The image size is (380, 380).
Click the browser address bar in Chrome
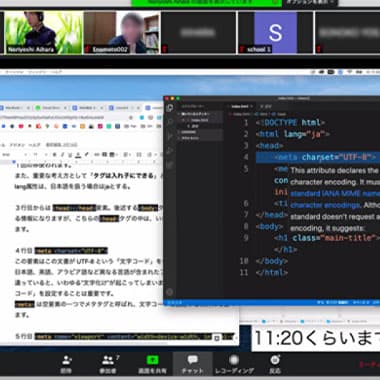[63, 117]
